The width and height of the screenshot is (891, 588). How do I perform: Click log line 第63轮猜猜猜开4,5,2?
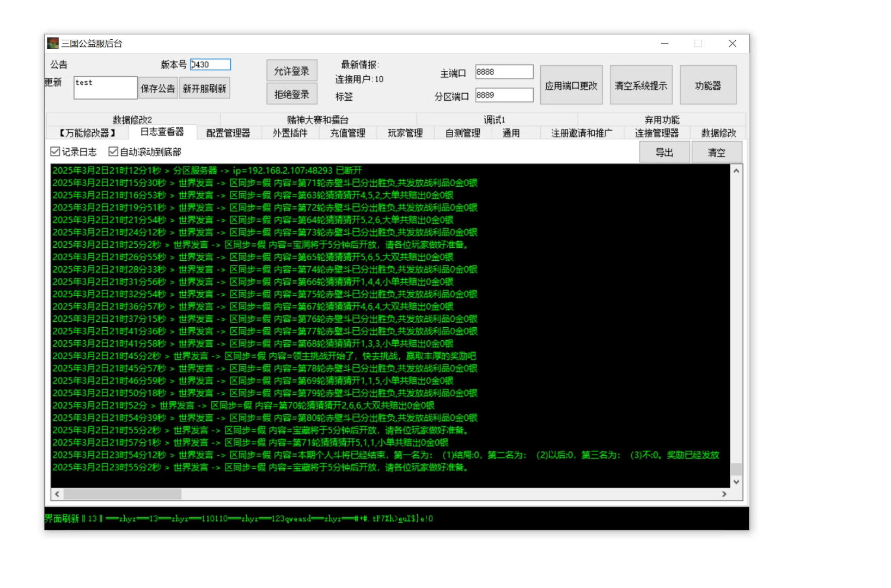click(253, 195)
